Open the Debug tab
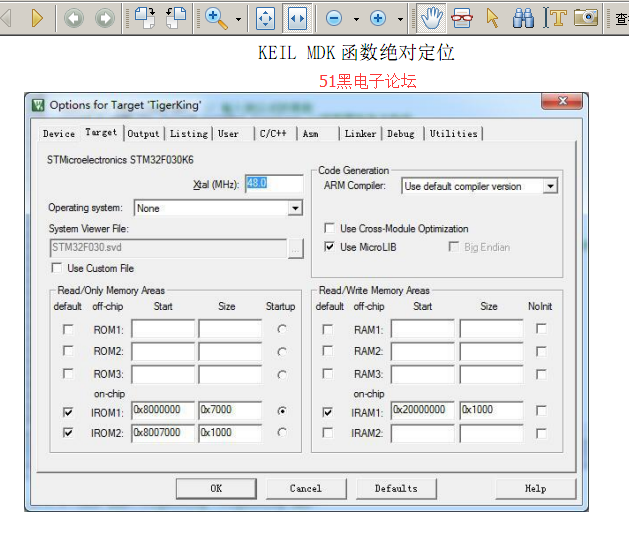 (x=400, y=134)
